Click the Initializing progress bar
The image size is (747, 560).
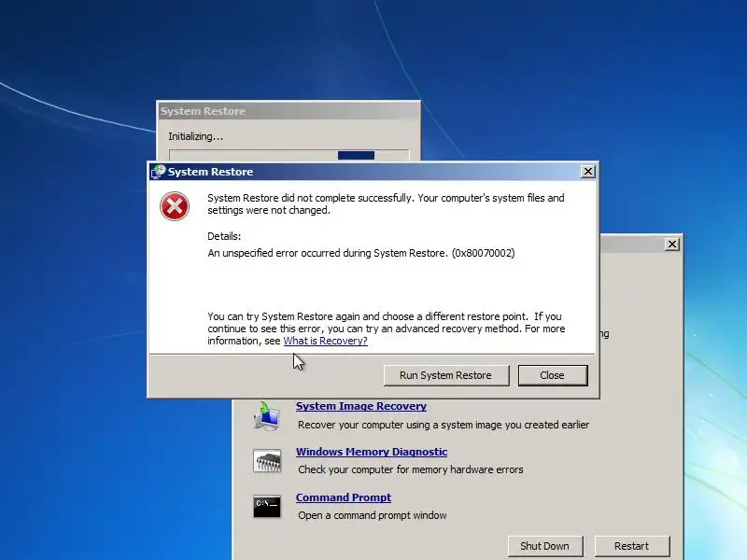(x=289, y=155)
